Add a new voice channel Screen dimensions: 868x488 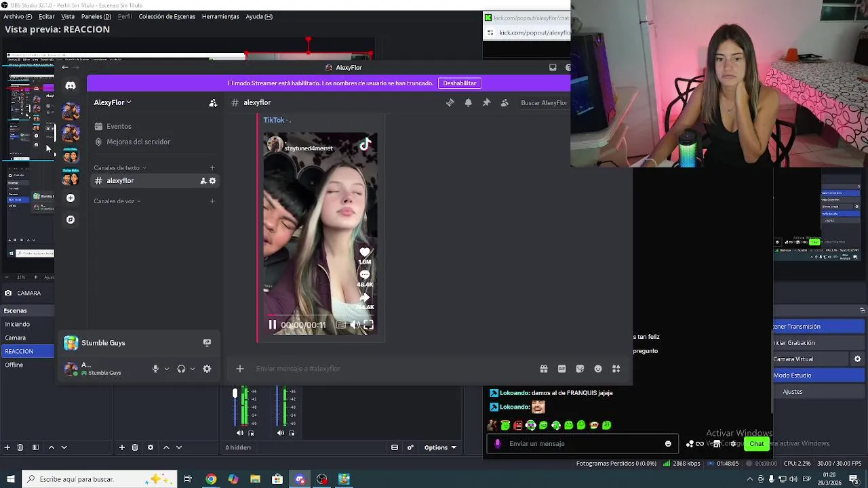pos(212,201)
